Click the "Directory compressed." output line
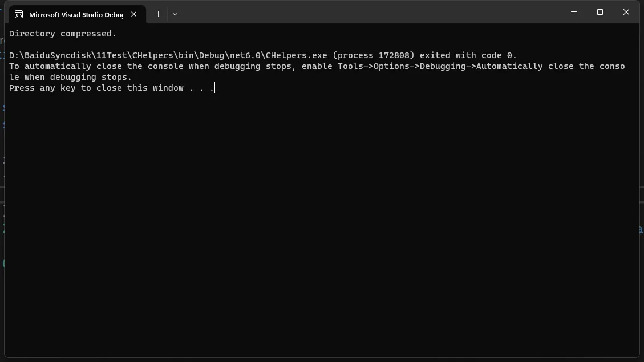The image size is (644, 362). [63, 34]
